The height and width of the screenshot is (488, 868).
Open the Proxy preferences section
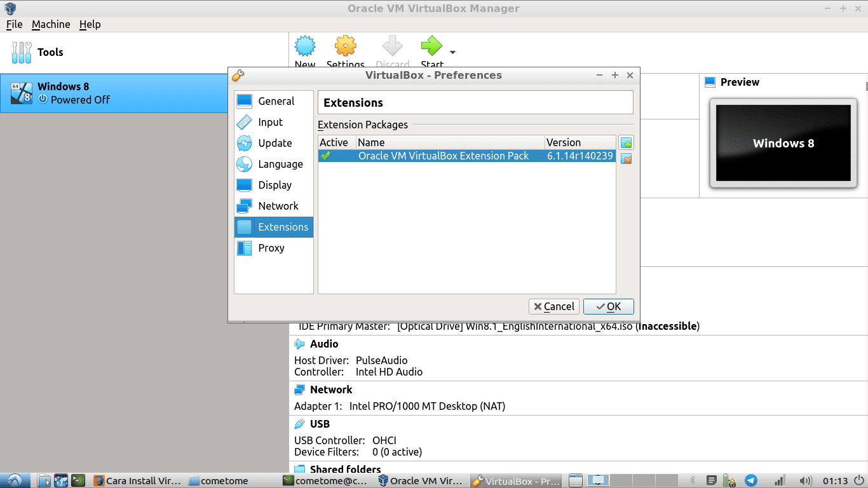point(273,248)
